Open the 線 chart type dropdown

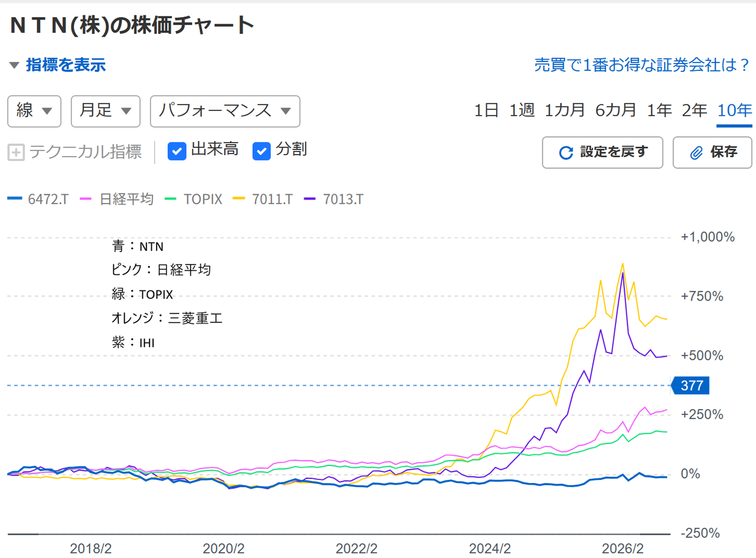click(x=34, y=111)
